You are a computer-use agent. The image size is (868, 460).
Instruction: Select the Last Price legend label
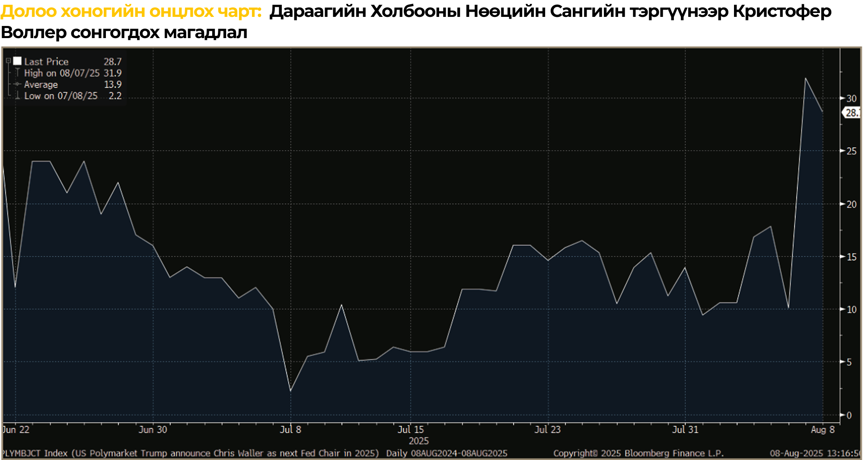[x=46, y=61]
